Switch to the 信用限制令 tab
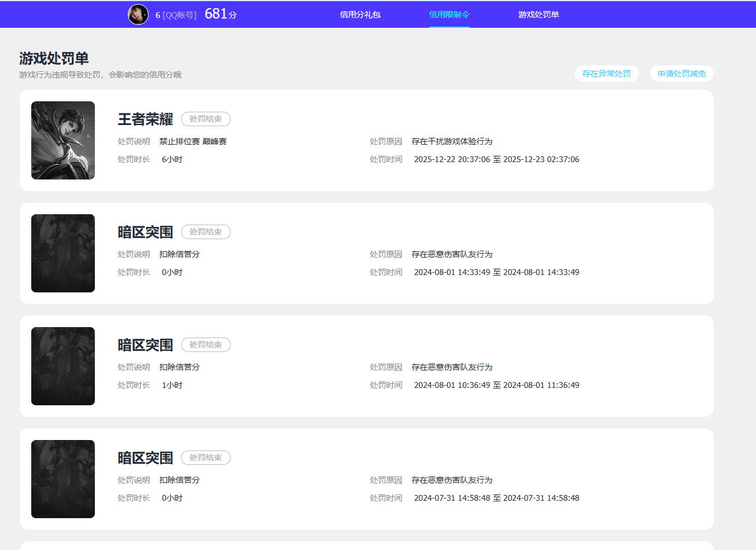The width and height of the screenshot is (756, 550). (x=449, y=14)
